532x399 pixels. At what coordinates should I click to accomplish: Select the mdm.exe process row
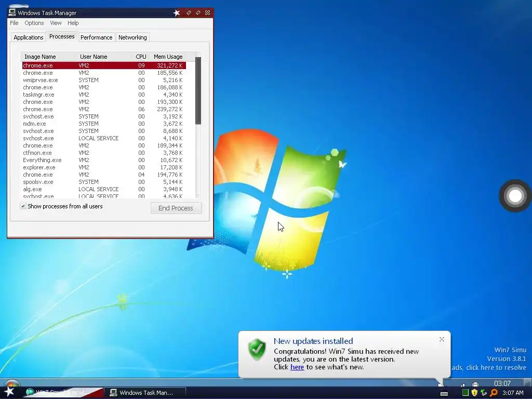pyautogui.click(x=104, y=124)
